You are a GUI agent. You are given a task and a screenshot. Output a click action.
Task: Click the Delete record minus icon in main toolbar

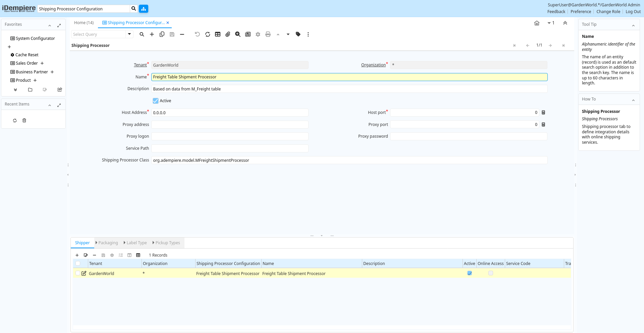pyautogui.click(x=182, y=35)
